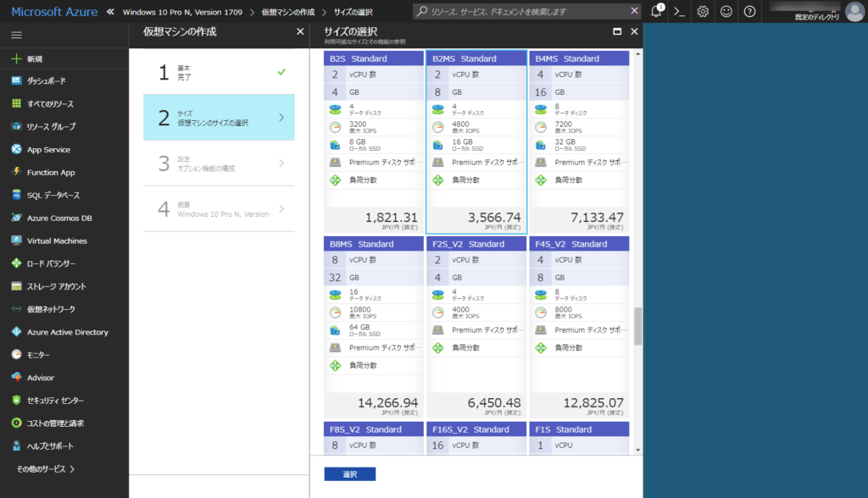
Task: Launch Cloud Shell from top bar
Action: click(x=679, y=11)
